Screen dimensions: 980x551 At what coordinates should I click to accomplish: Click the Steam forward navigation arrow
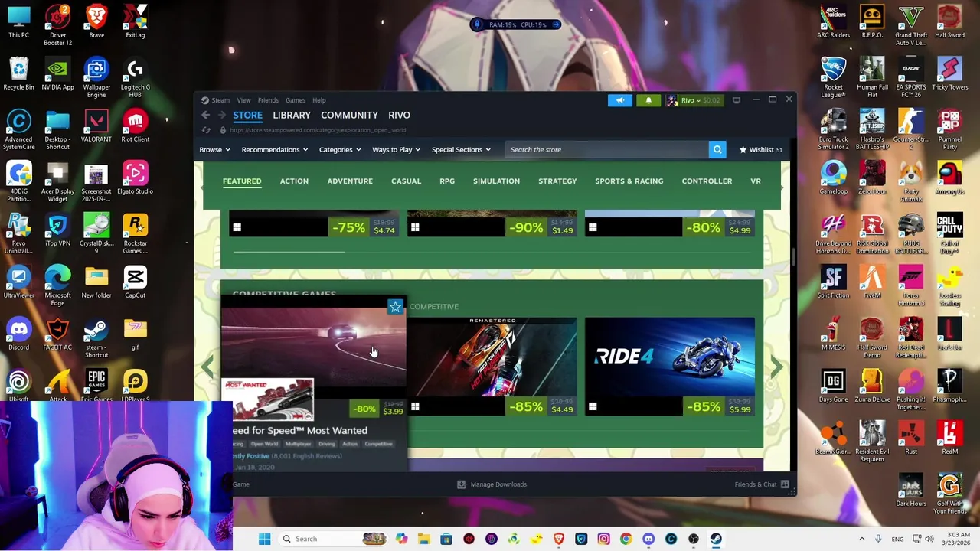[x=222, y=115]
